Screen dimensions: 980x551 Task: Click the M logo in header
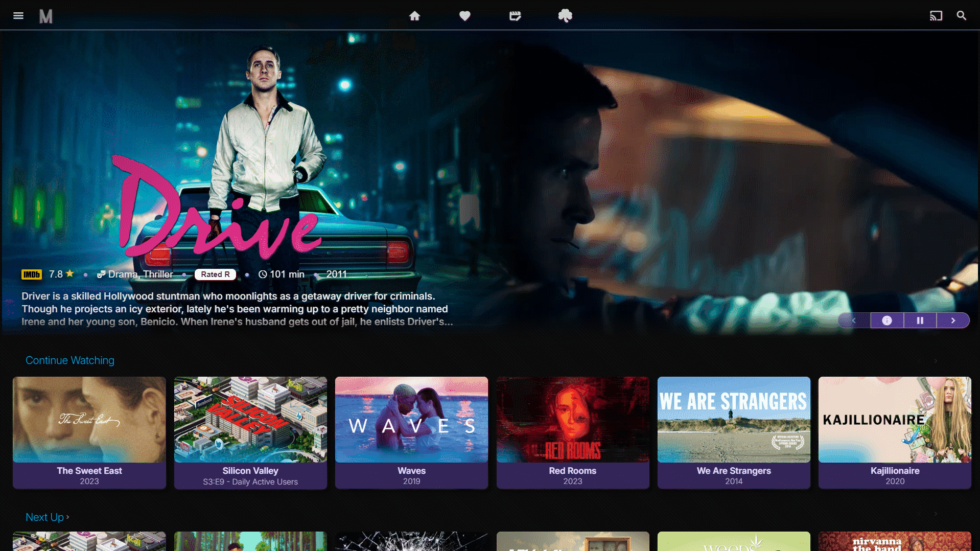coord(46,16)
